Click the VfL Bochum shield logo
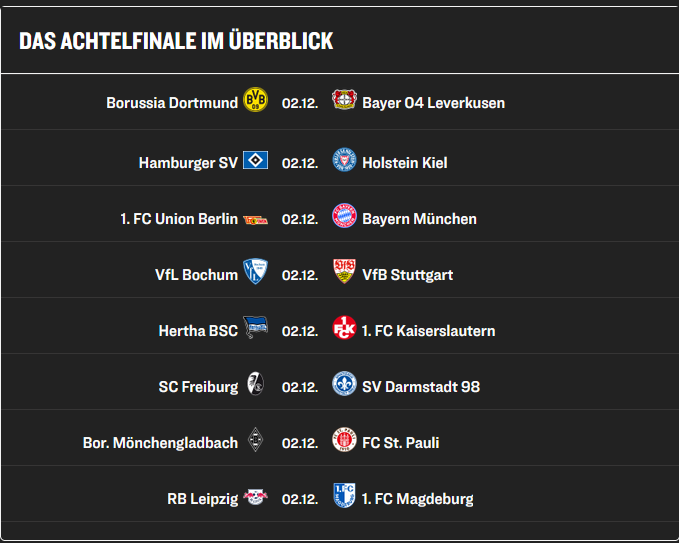Viewport: 679px width, 543px height. pos(255,272)
